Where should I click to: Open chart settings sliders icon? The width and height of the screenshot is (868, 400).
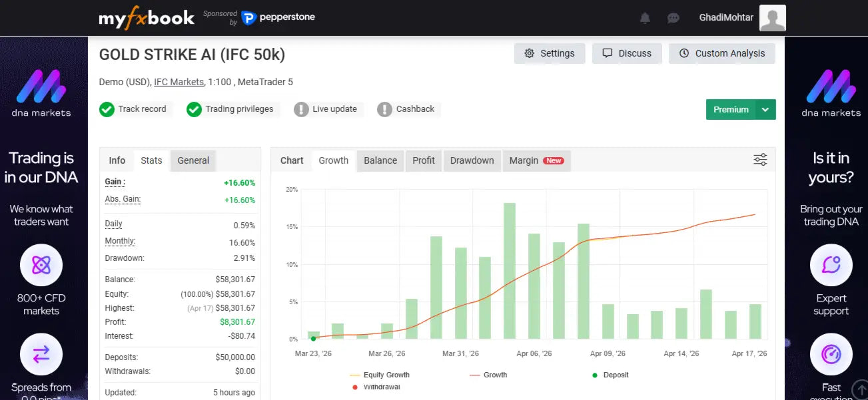[x=760, y=160]
